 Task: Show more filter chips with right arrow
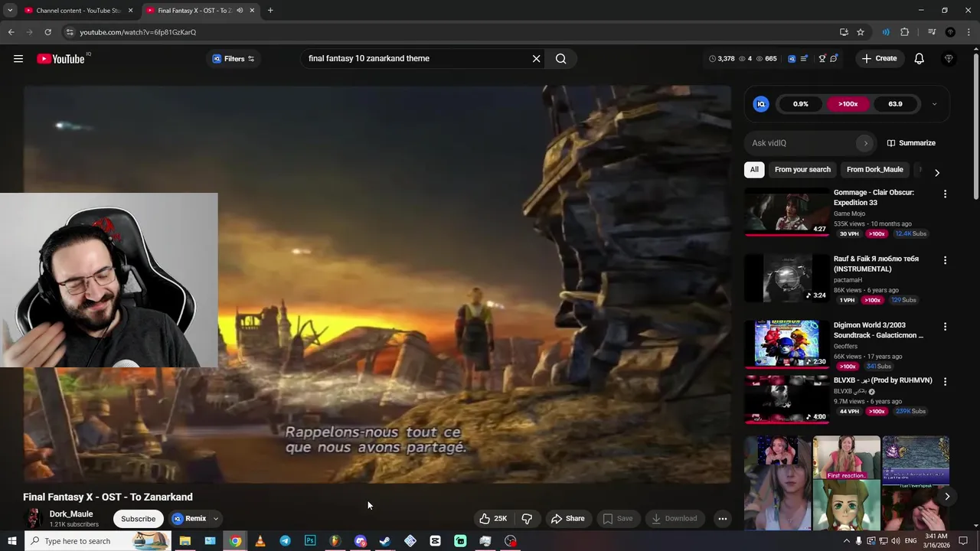click(937, 173)
